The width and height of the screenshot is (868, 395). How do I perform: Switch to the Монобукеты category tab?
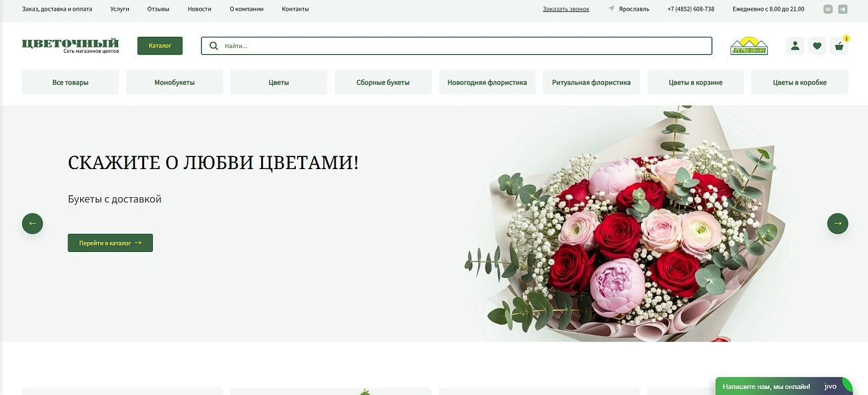pos(174,82)
